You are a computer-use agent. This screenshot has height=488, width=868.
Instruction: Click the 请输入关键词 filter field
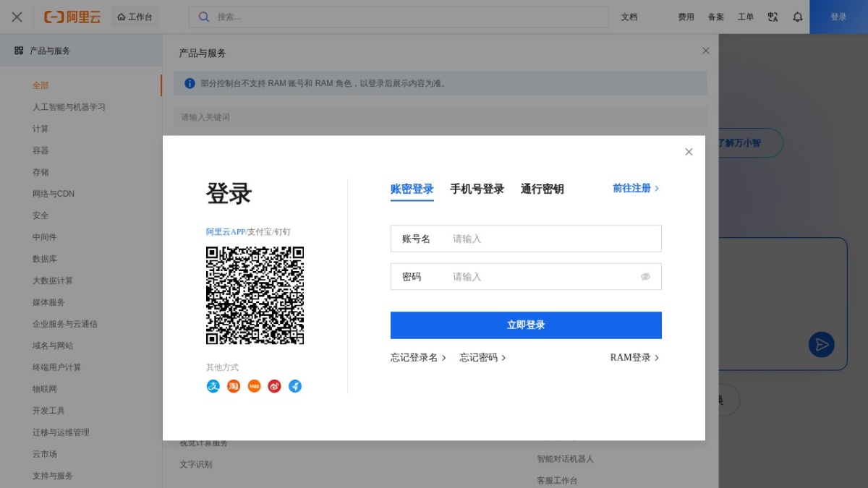pos(440,117)
